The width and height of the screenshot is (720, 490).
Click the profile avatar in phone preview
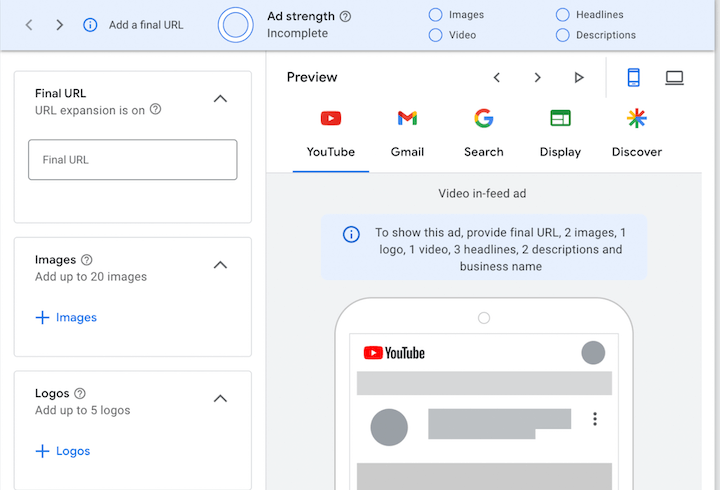pos(593,353)
